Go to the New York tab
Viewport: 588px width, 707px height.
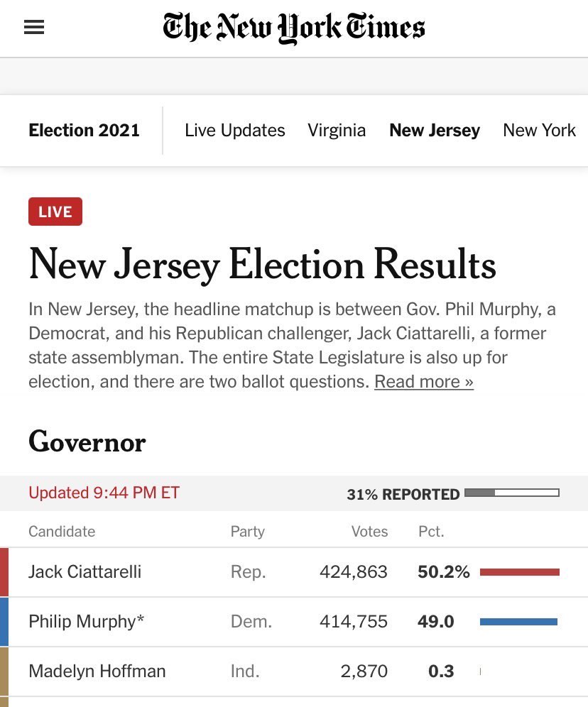point(539,131)
